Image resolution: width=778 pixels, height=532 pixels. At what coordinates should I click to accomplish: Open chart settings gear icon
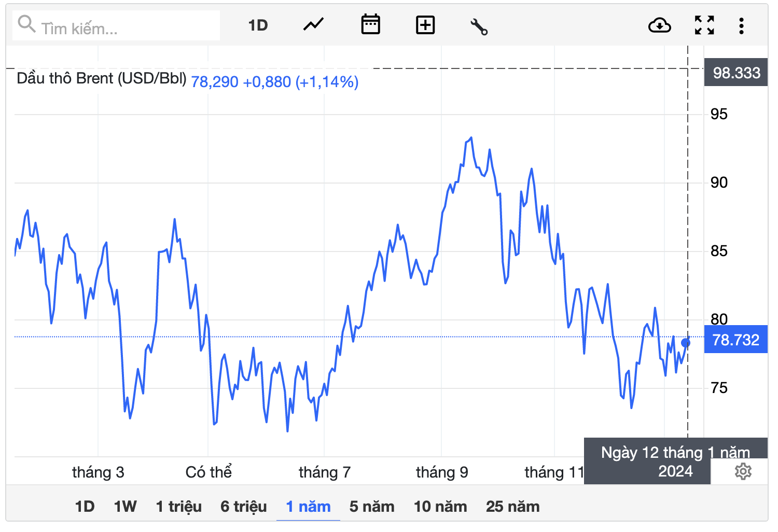pos(743,471)
